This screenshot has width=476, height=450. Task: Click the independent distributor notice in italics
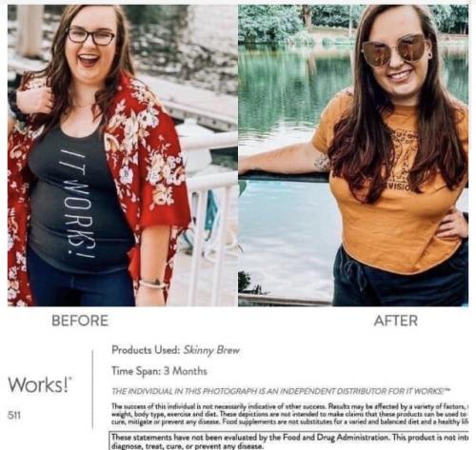click(281, 391)
